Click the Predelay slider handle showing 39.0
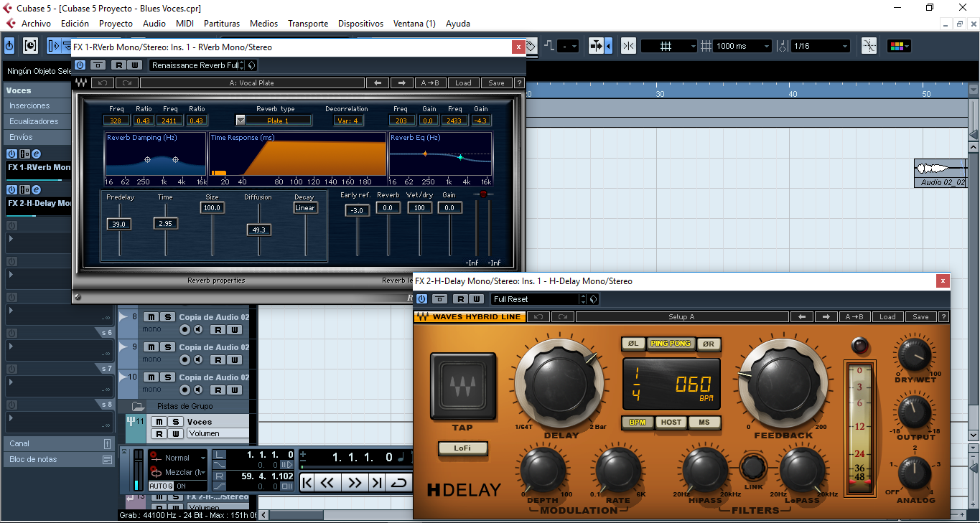Image resolution: width=980 pixels, height=523 pixels. [x=119, y=224]
